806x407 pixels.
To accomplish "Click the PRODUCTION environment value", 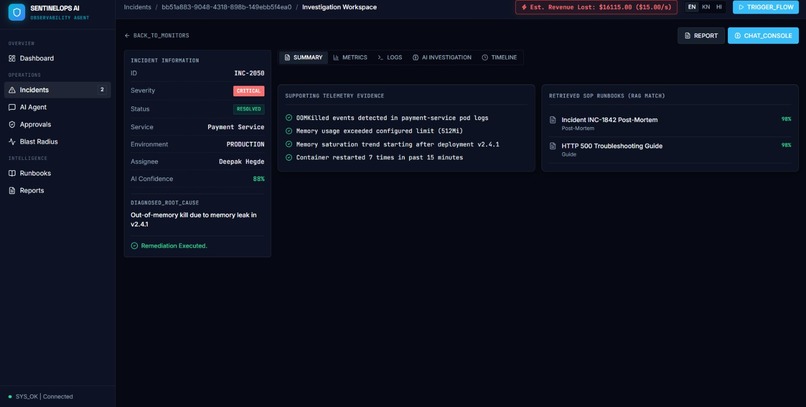I will pos(245,144).
